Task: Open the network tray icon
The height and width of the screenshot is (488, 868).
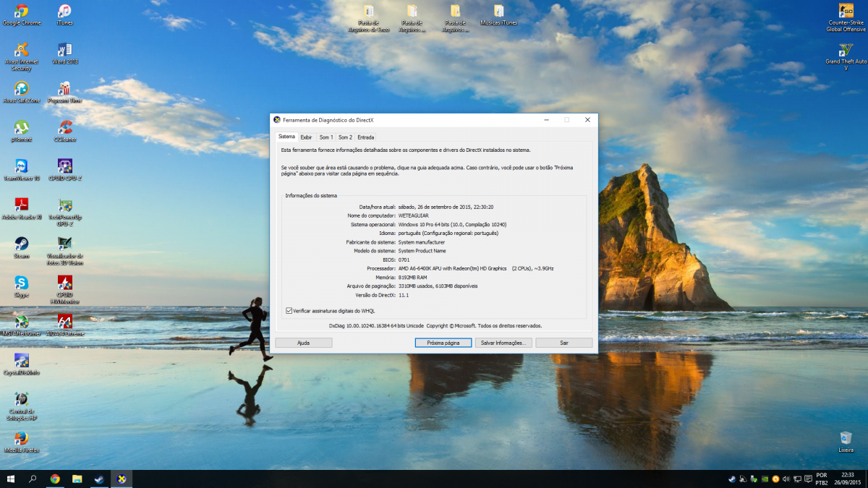Action: [x=798, y=479]
